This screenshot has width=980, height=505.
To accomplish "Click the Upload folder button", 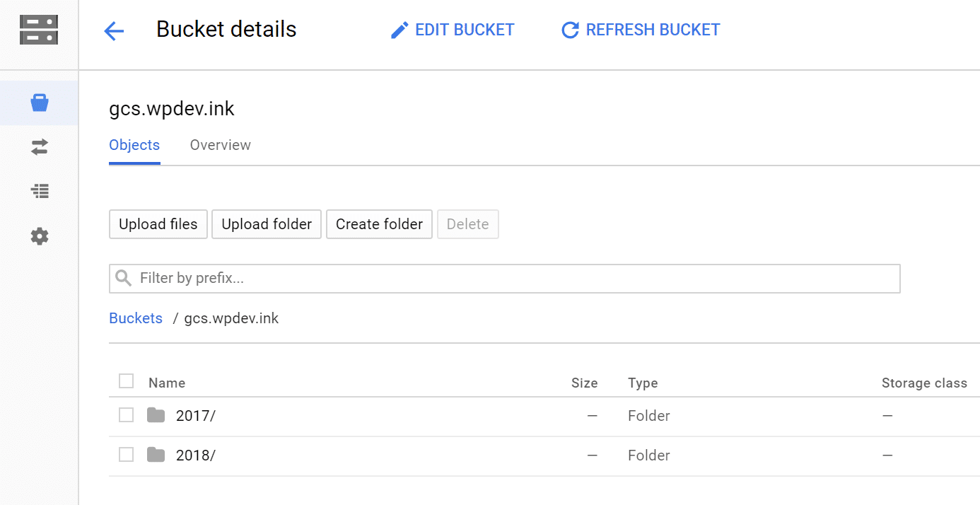I will click(x=267, y=224).
